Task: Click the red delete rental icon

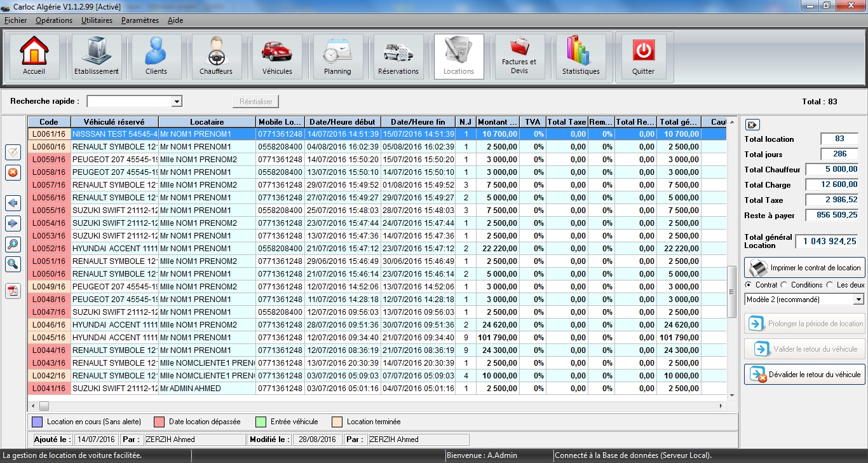Action: pos(13,172)
